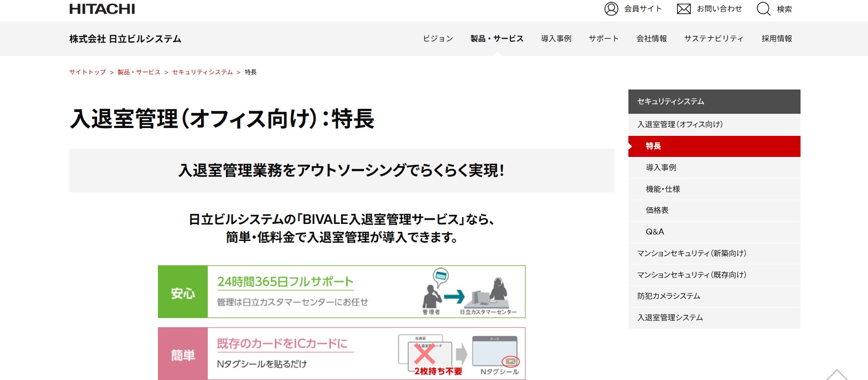Click セキュリティシステム sidebar header

714,101
